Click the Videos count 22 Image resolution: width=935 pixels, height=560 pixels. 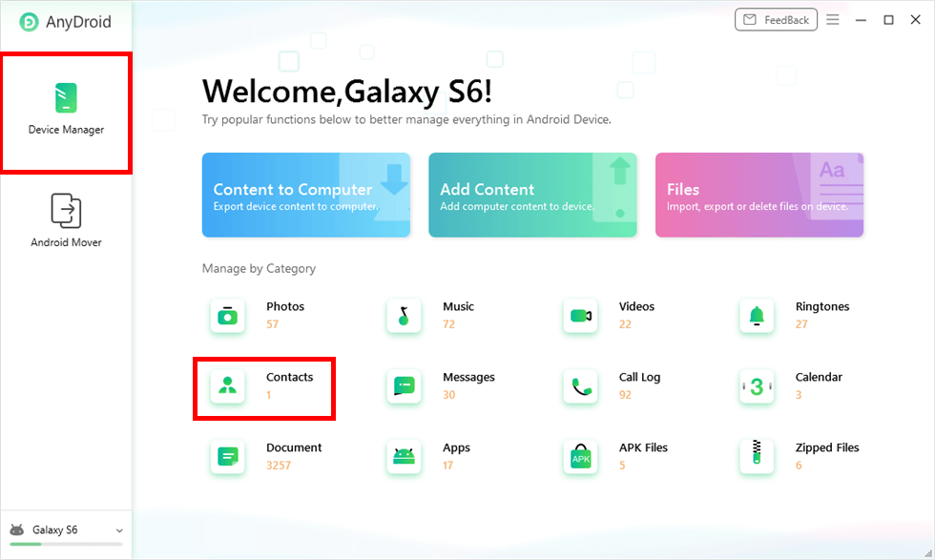[625, 324]
